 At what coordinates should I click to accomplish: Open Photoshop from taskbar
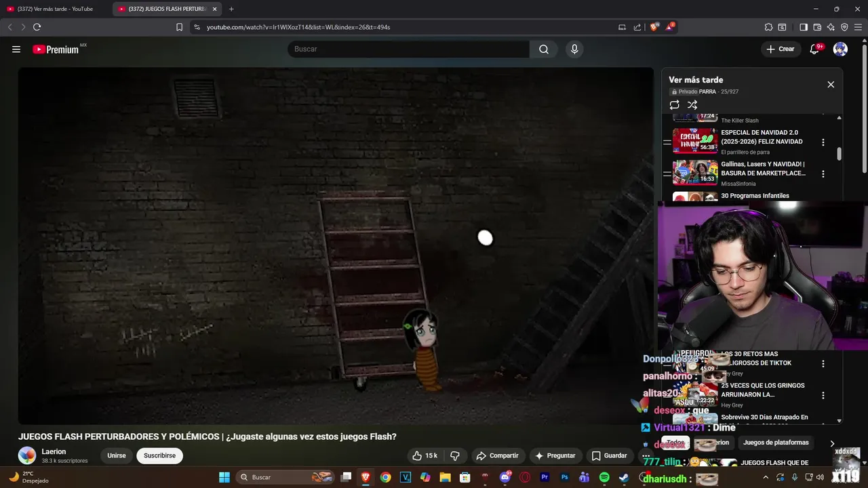pyautogui.click(x=564, y=477)
